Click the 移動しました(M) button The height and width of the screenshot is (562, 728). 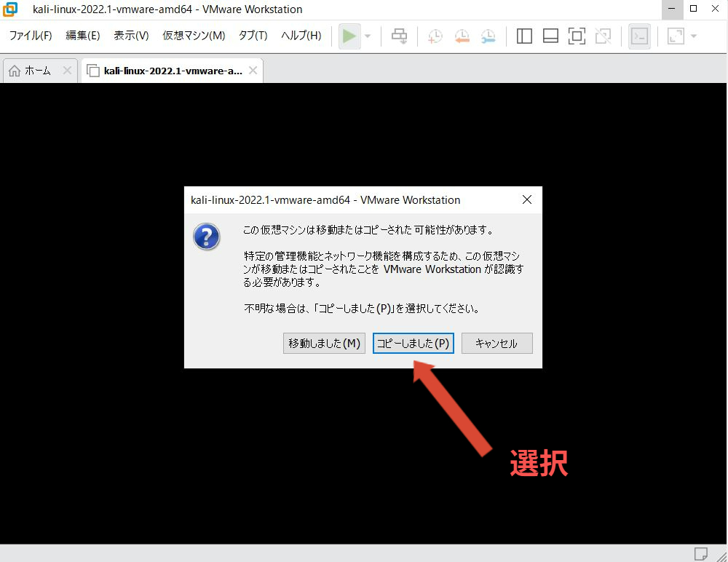pos(324,343)
